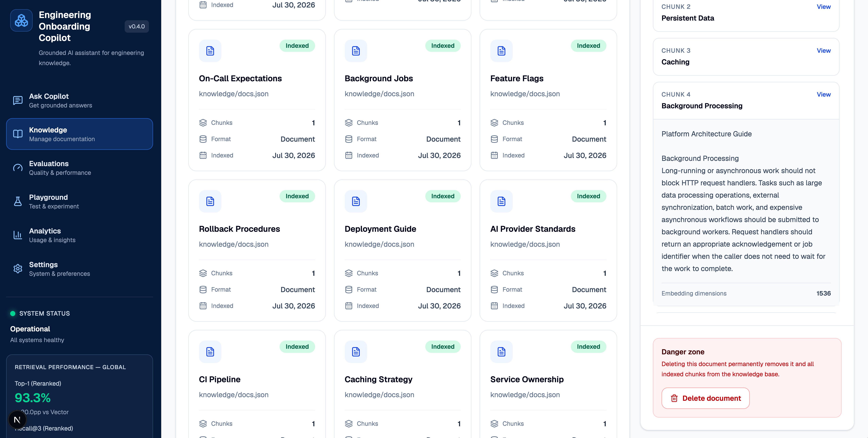Click the CI Pipeline document icon
Screen dimensions: 868x438
point(210,352)
